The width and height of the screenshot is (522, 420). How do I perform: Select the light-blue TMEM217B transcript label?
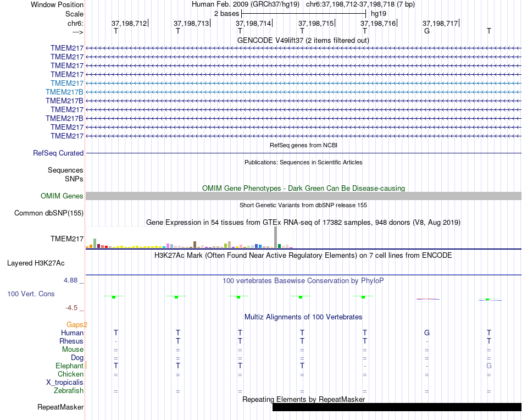point(65,92)
